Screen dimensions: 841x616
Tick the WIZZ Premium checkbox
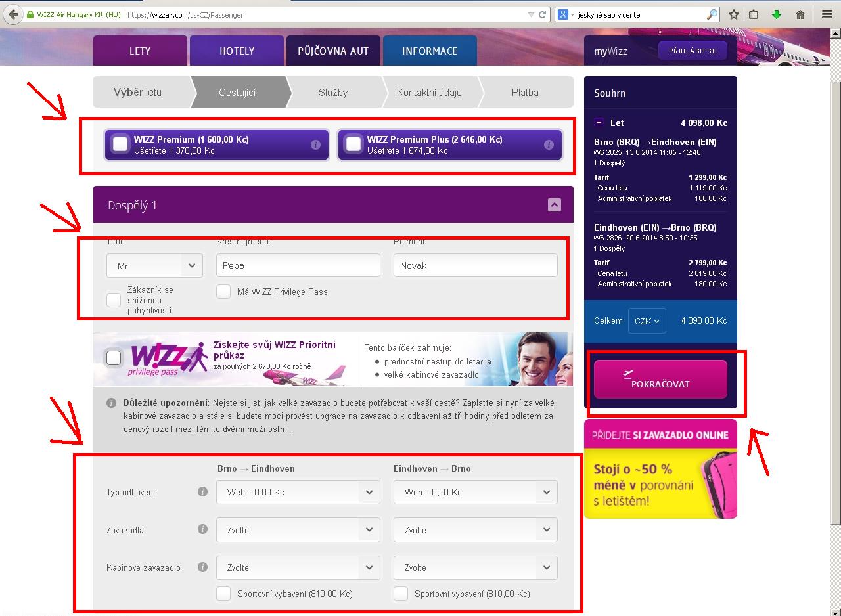pos(120,144)
